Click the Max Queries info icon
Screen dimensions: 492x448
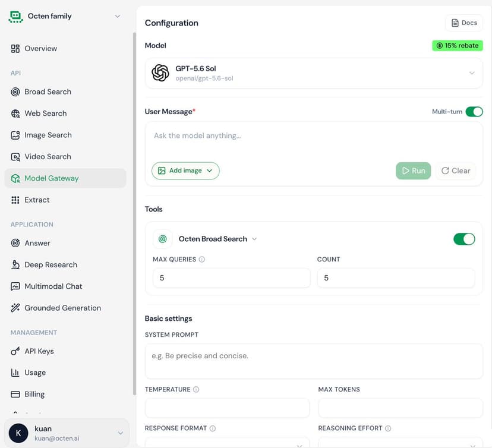click(202, 260)
